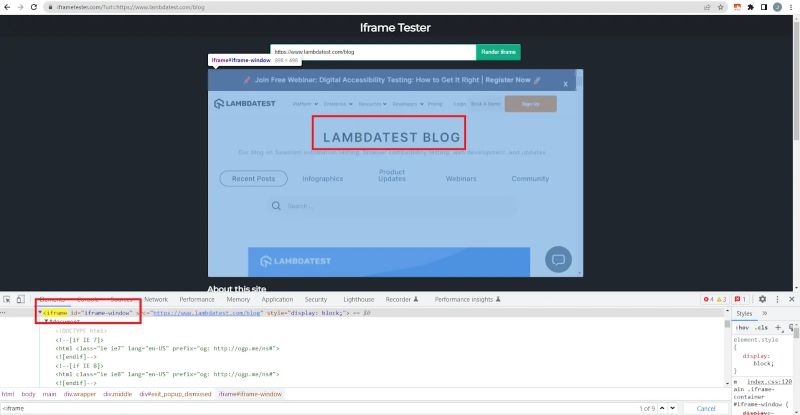Screen dimensions: 800x415
Task: Click the browser forward arrow
Action: 20,7
